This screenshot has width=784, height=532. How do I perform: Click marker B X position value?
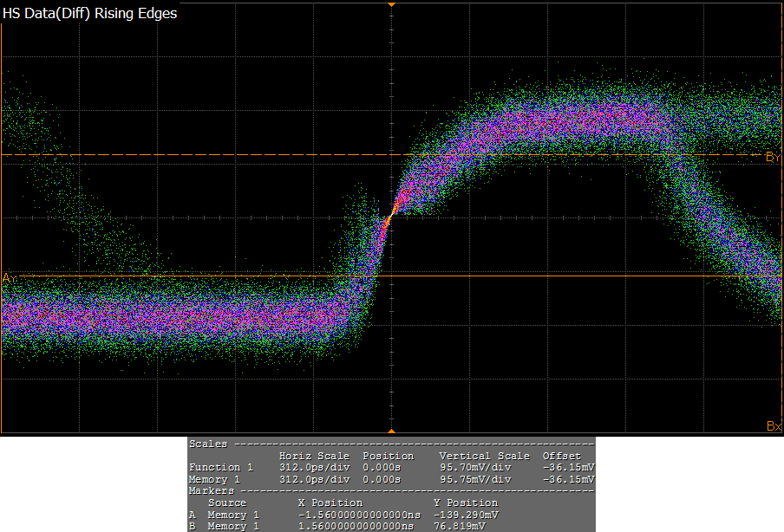(x=359, y=526)
